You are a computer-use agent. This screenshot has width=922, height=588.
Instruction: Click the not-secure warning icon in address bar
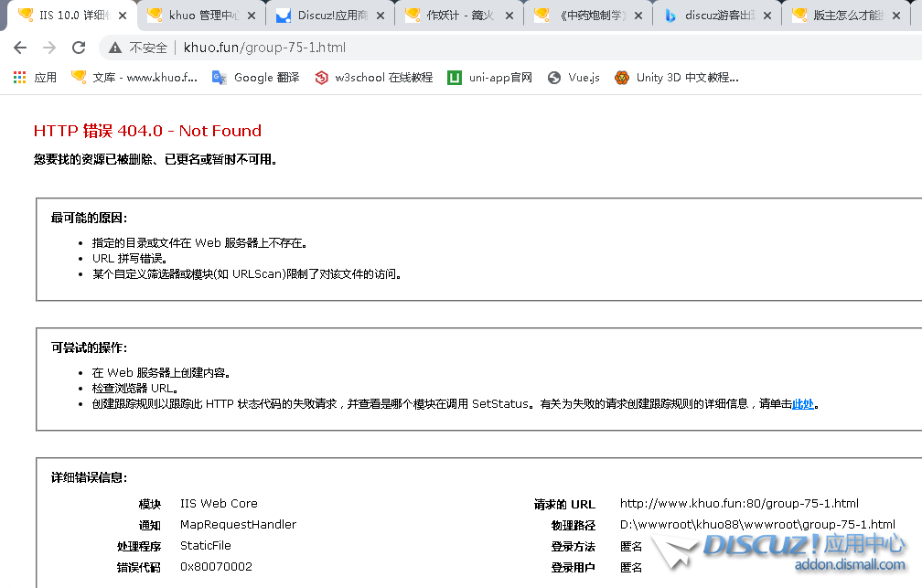(115, 48)
